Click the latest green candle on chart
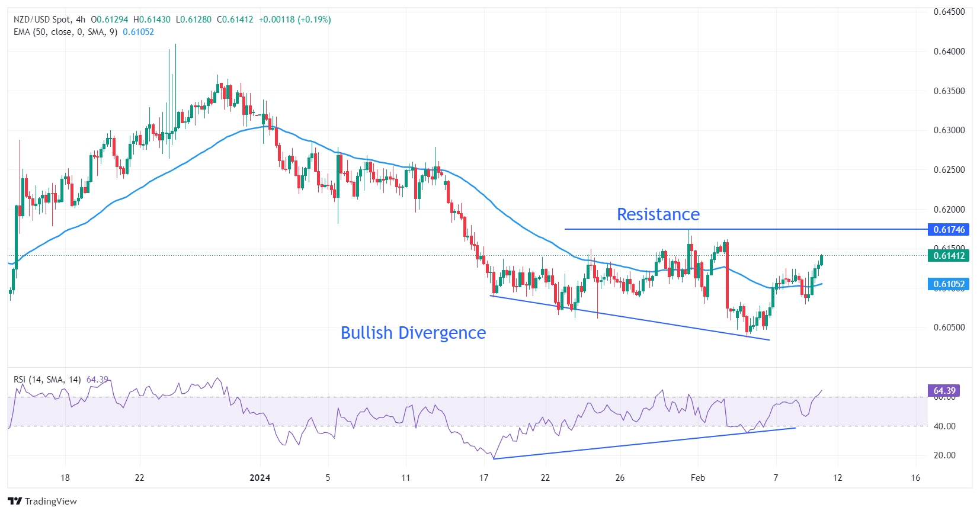Screen dimensions: 980x514 tap(821, 260)
